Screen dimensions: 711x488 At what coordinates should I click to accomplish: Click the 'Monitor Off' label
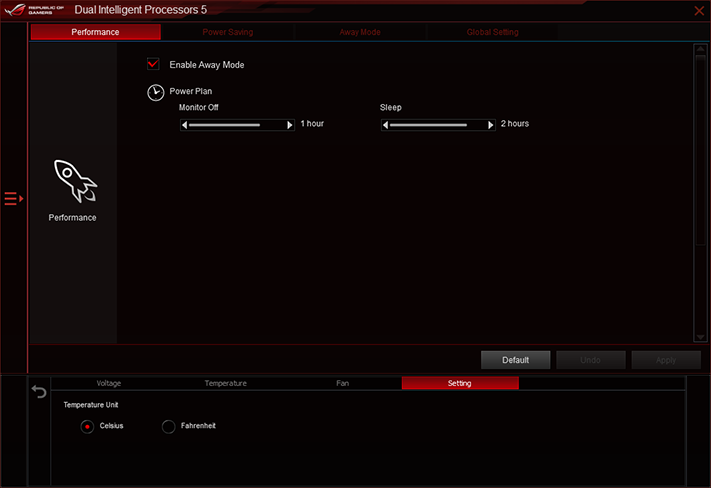[x=199, y=107]
